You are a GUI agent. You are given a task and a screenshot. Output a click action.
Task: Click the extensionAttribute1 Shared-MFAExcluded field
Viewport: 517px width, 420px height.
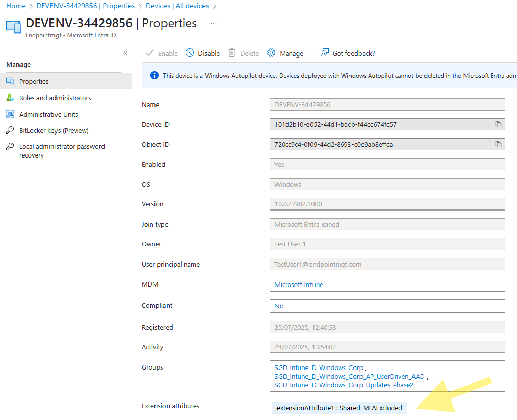click(338, 408)
